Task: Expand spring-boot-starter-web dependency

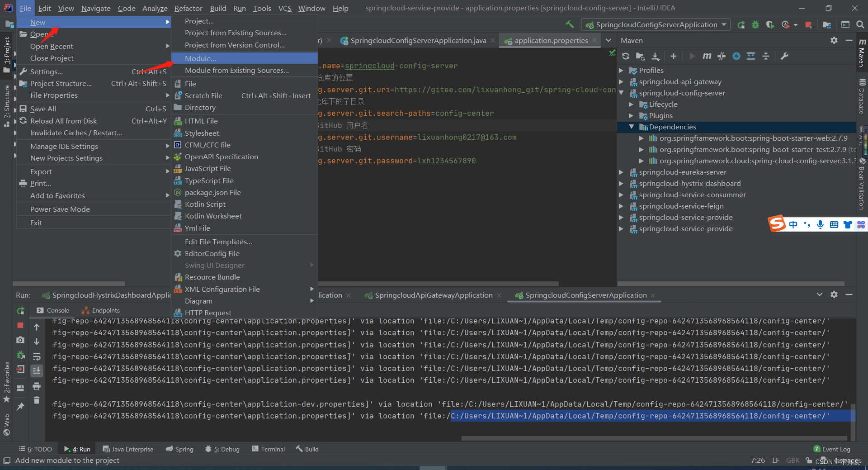Action: pos(641,138)
